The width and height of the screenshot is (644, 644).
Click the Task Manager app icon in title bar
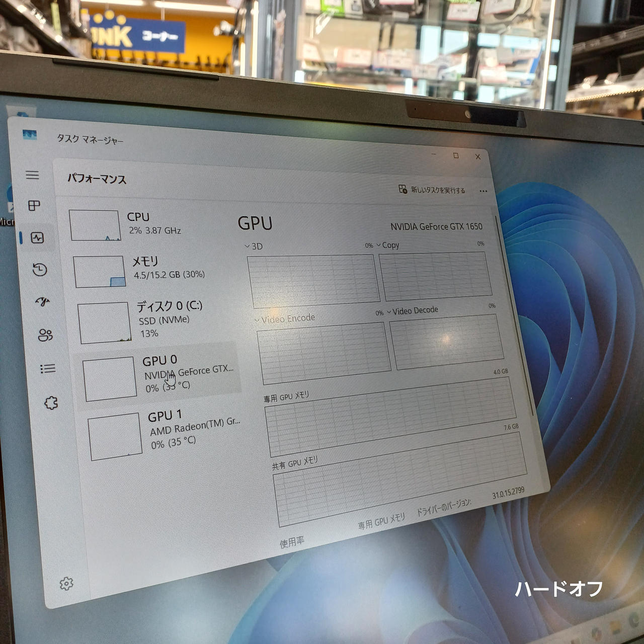pos(30,135)
